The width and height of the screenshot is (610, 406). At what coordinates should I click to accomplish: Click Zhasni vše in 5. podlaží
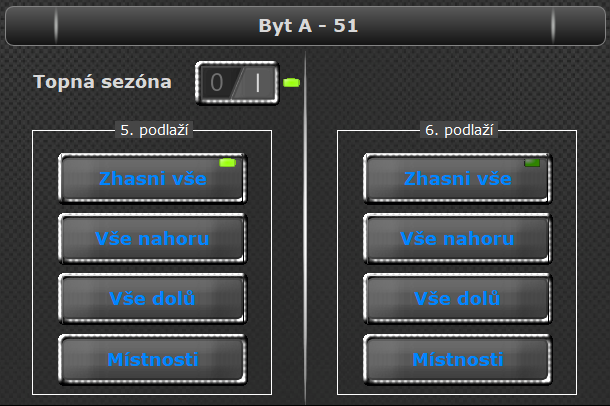coord(152,178)
